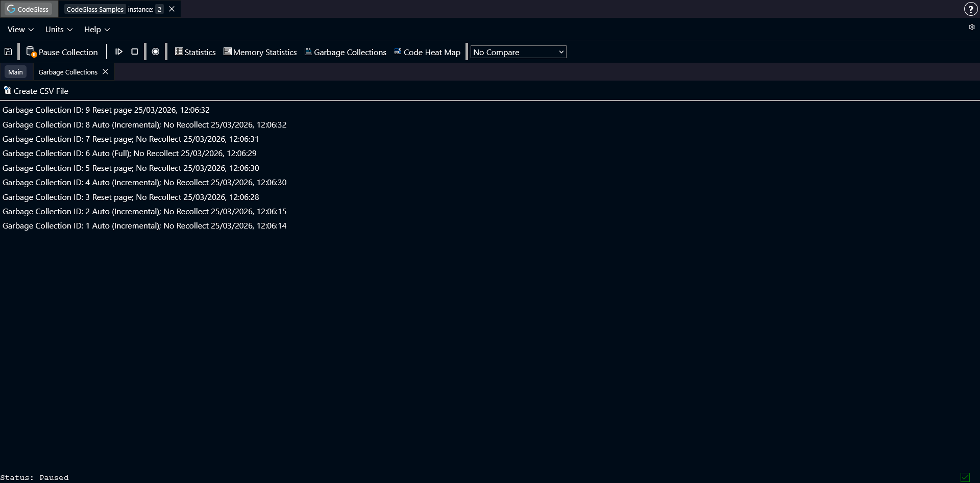Click the resume/step playback icon
Screen dimensions: 980x483
(x=119, y=52)
